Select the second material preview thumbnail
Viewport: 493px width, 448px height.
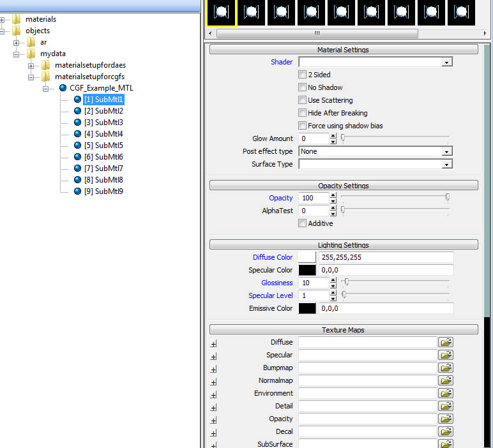coord(251,13)
